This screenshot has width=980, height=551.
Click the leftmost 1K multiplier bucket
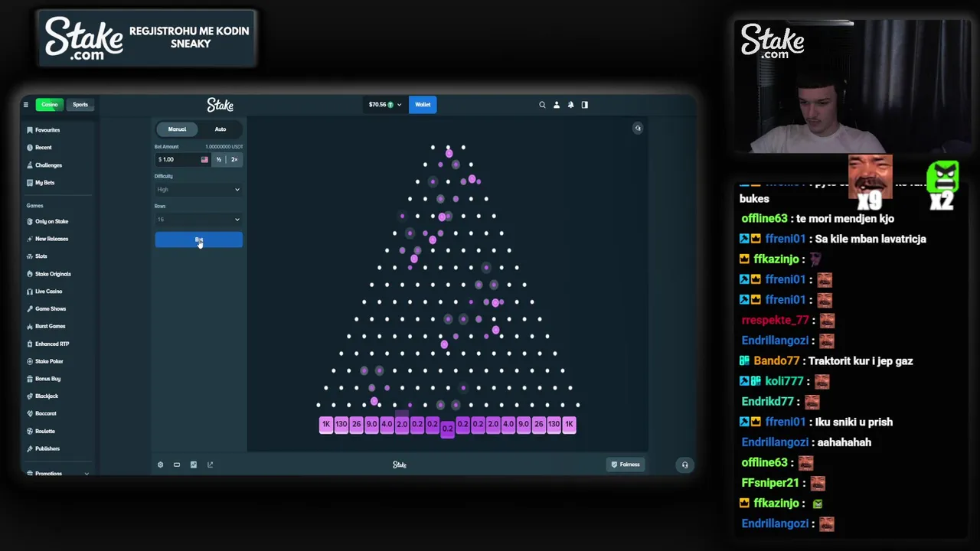326,424
